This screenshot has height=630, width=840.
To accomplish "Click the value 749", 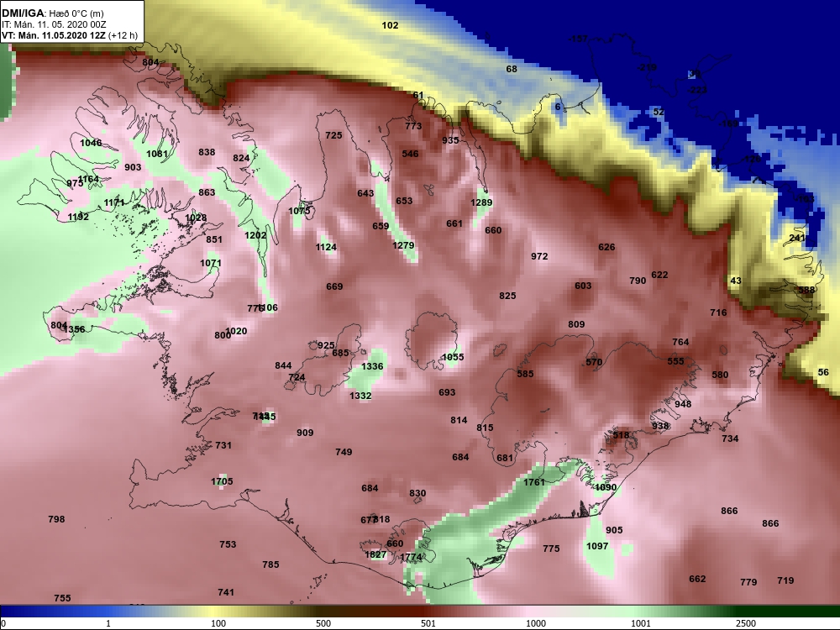I will 344,452.
